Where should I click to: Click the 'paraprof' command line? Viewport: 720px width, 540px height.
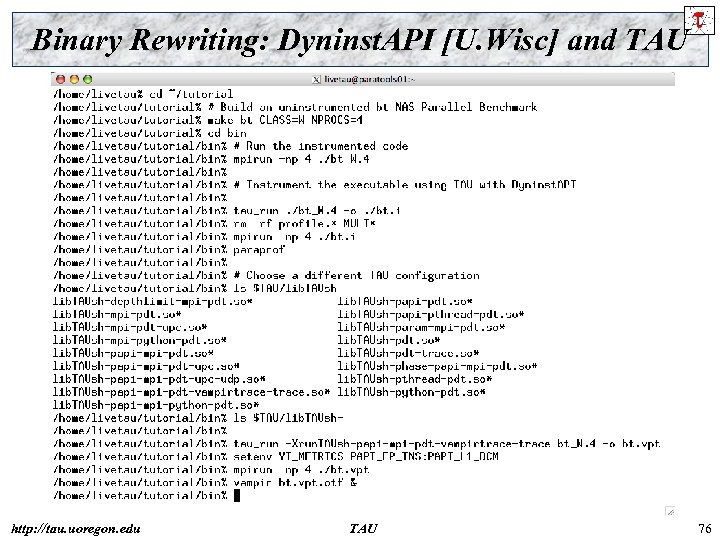[x=259, y=249]
